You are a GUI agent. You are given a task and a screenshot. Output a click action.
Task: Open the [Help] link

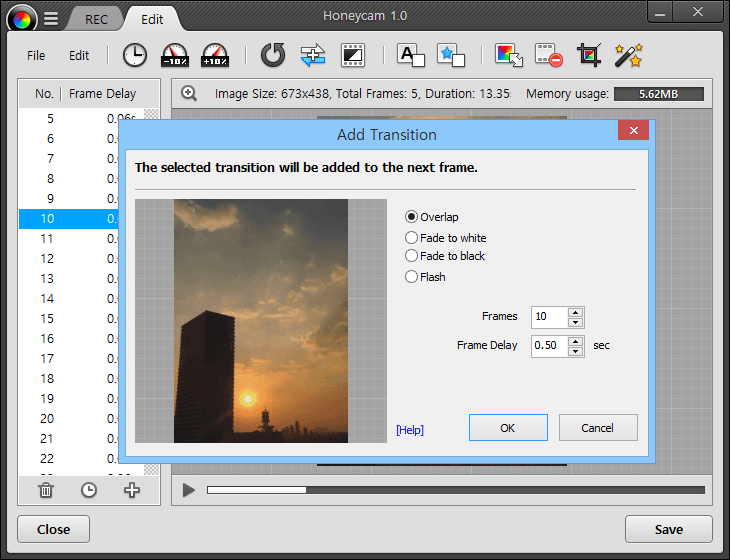[410, 430]
